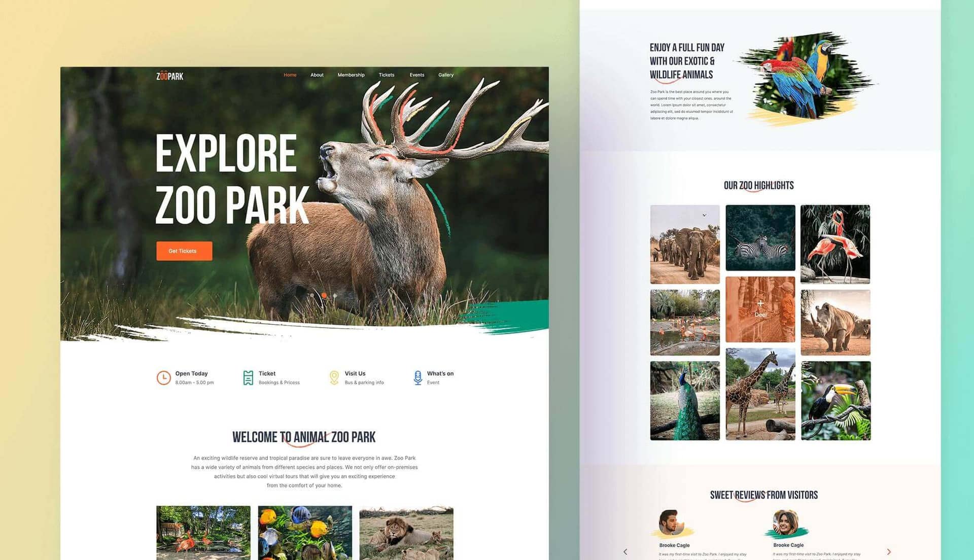Click the ticket icon beside Ticket
This screenshot has width=974, height=560.
[248, 378]
